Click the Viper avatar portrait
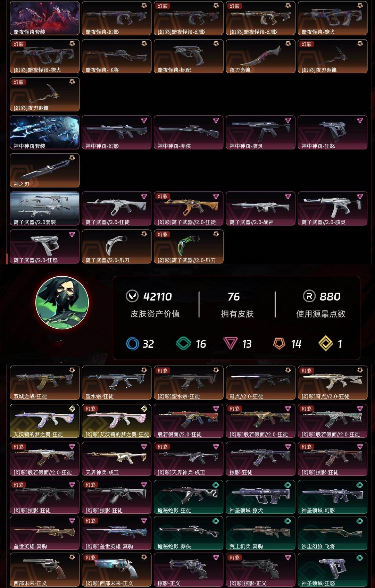This screenshot has height=588, width=375. (62, 303)
